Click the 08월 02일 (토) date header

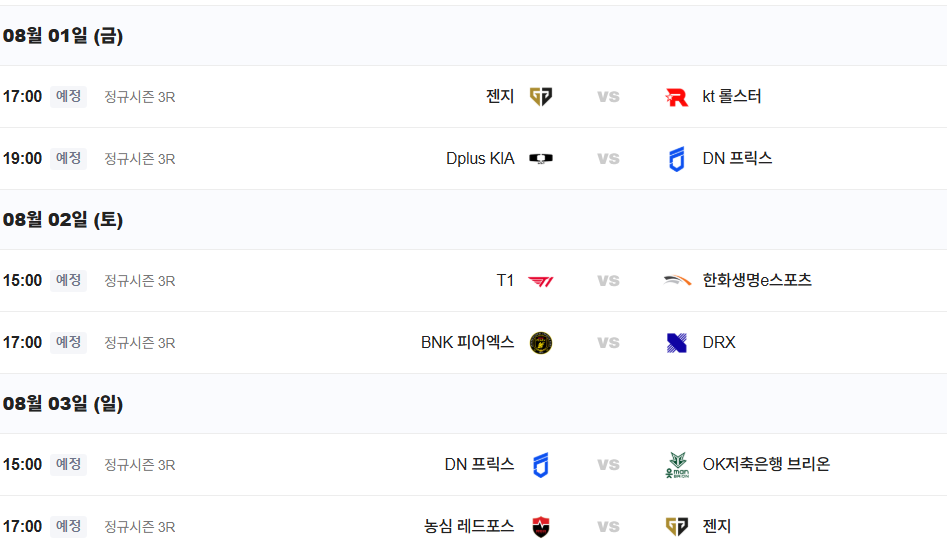[x=63, y=219]
